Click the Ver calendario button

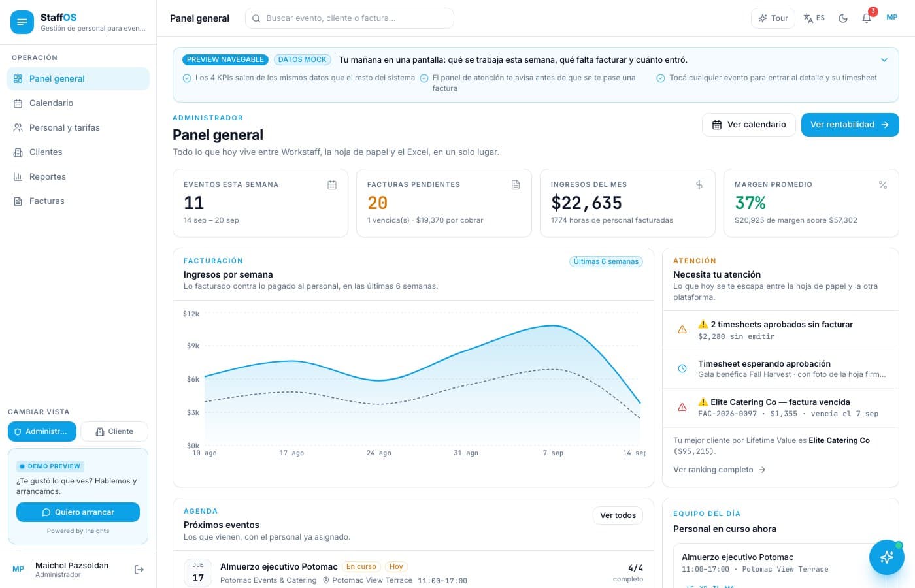pos(749,125)
